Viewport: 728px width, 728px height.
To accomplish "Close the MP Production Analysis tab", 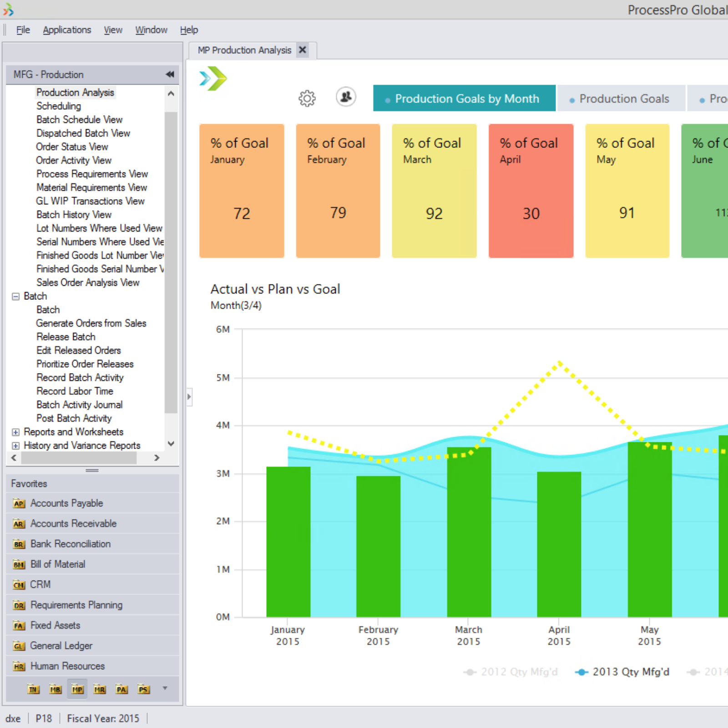I will (x=302, y=50).
